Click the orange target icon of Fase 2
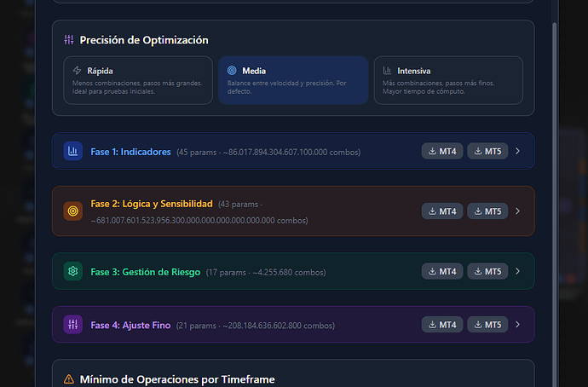 point(72,211)
